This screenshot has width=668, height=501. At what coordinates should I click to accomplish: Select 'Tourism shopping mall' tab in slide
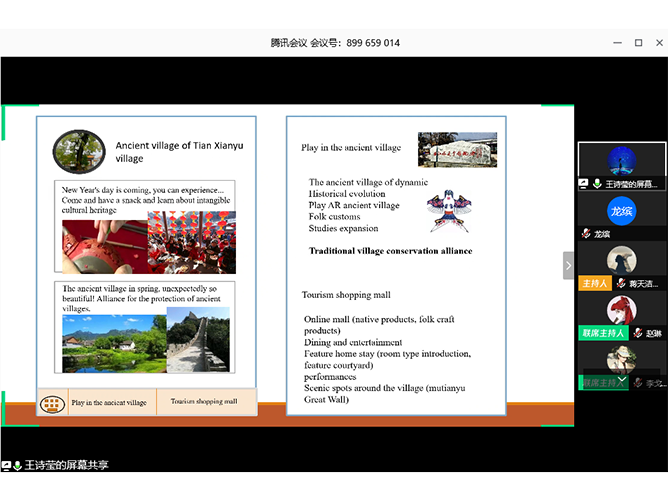point(204,402)
